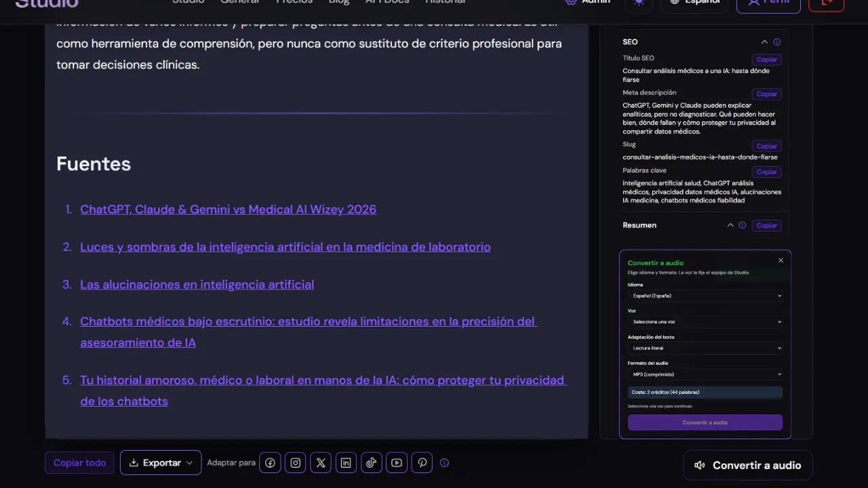Click the 'Selecciona una voz para continuar' hint
This screenshot has height=488, width=868.
660,406
